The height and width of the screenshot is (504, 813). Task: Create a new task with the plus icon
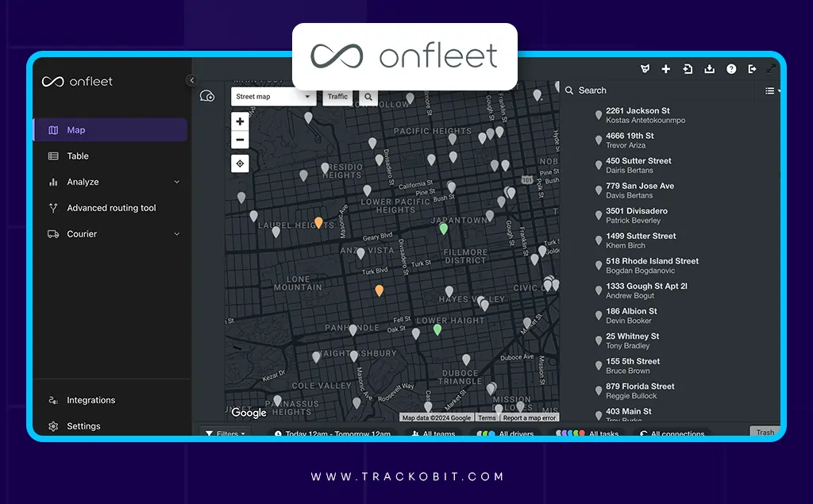pyautogui.click(x=665, y=69)
